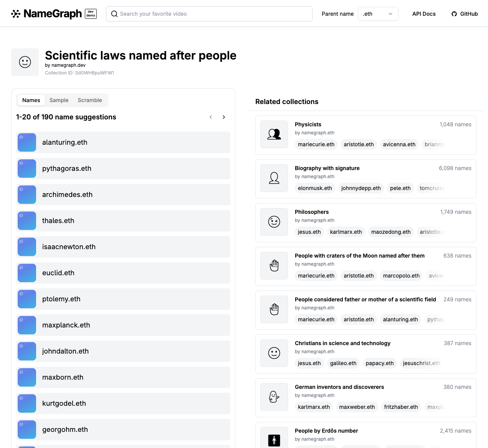Go to next page of name suggestions
This screenshot has height=448, width=488.
coord(224,117)
